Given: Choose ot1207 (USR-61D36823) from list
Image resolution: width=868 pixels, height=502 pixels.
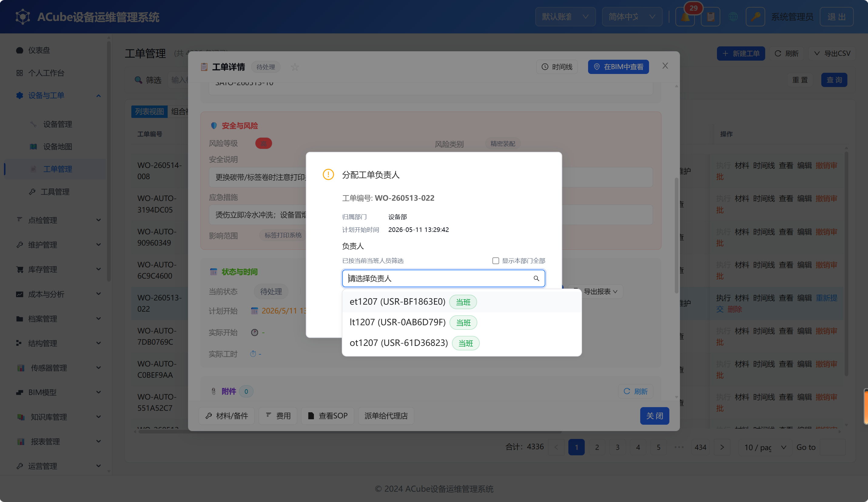Looking at the screenshot, I should (462, 343).
